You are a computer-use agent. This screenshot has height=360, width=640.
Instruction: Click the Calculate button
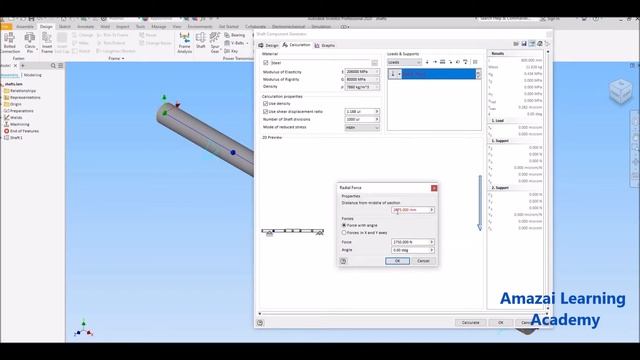pos(470,323)
